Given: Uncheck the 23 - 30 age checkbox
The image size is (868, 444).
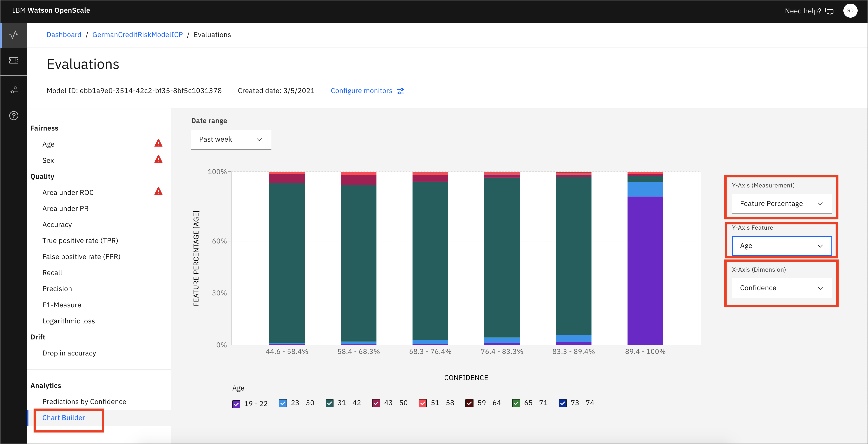Looking at the screenshot, I should click(283, 403).
